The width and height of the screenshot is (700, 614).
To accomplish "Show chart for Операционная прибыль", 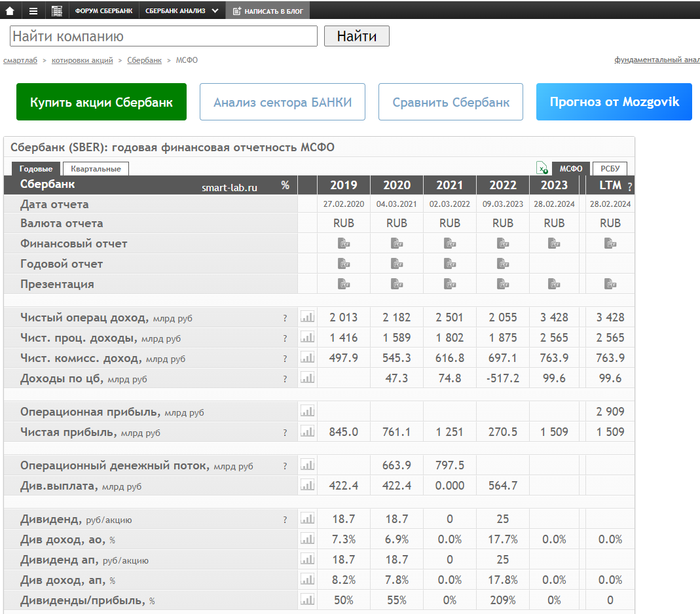I will coord(308,411).
